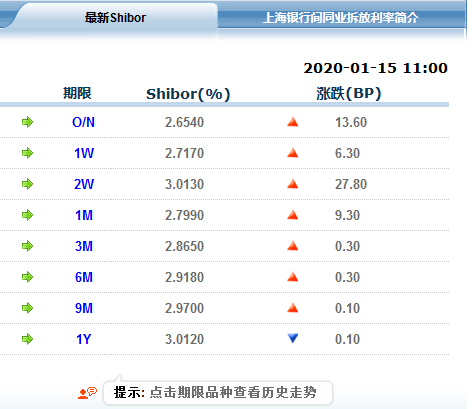Open the 1Y term history link

coord(83,339)
